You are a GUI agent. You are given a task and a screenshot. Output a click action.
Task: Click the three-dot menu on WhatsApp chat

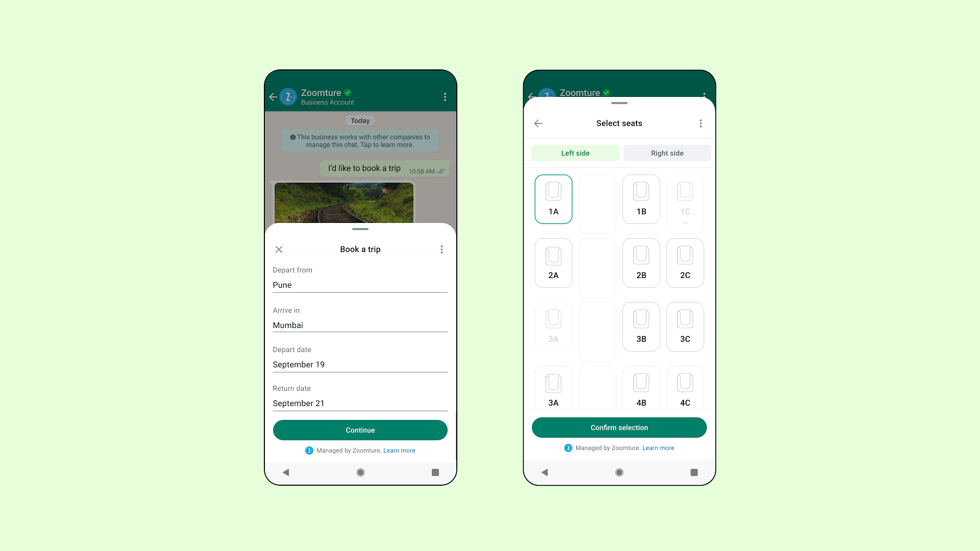click(x=445, y=97)
